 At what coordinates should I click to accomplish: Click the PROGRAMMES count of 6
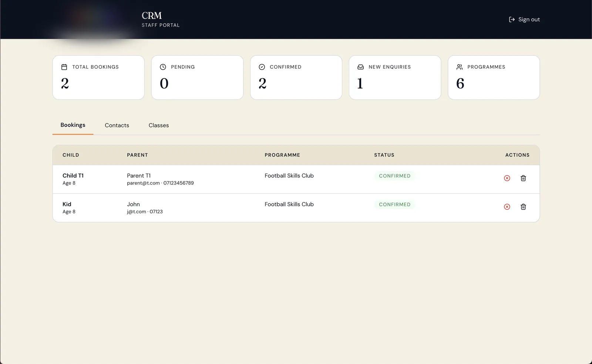(460, 84)
